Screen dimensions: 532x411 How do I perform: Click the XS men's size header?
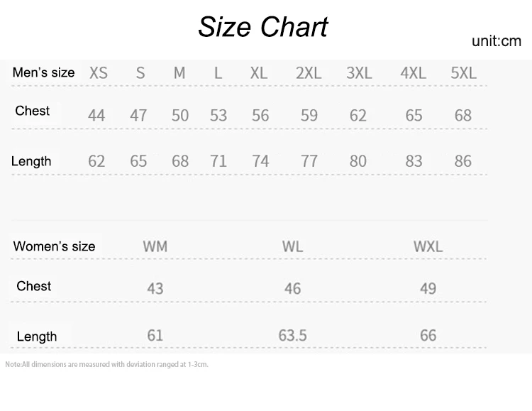[99, 72]
